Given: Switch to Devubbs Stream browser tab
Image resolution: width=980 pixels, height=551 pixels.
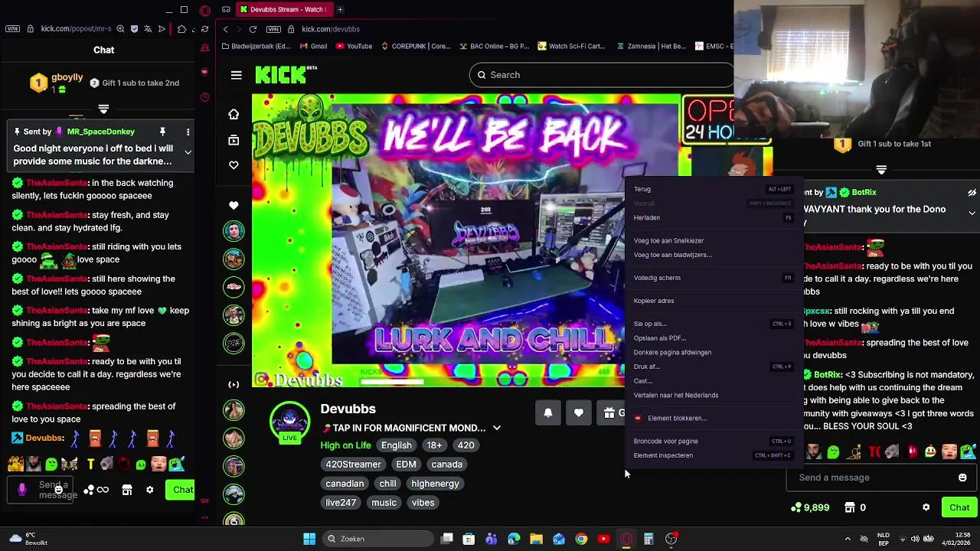Looking at the screenshot, I should pos(283,9).
